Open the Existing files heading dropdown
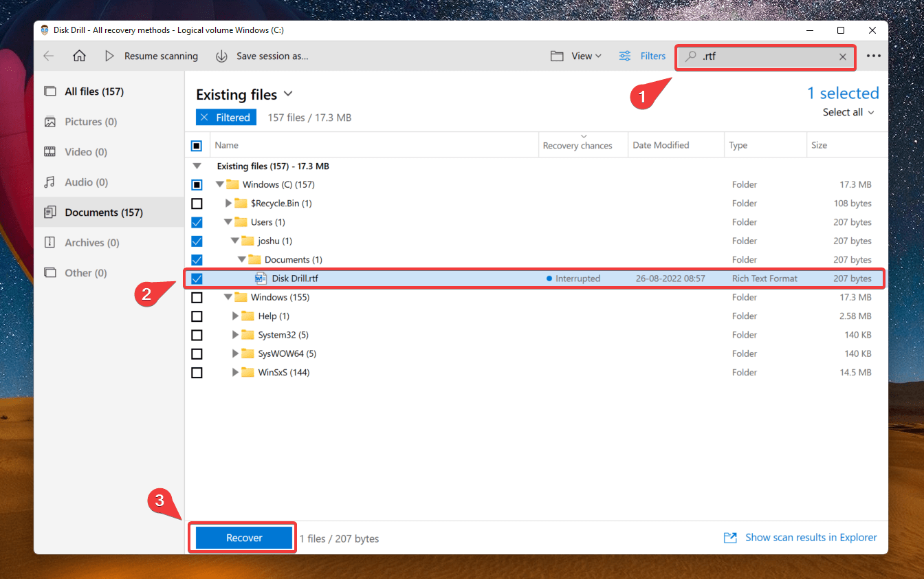The height and width of the screenshot is (579, 924). (288, 94)
